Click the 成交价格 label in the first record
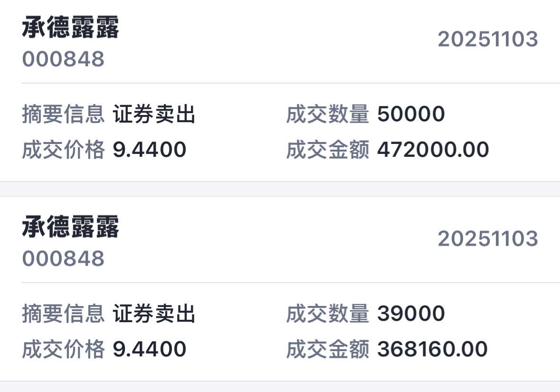The image size is (560, 392). click(x=63, y=150)
